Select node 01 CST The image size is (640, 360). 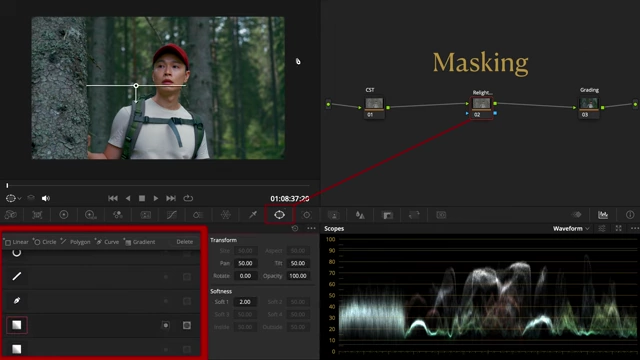374,107
